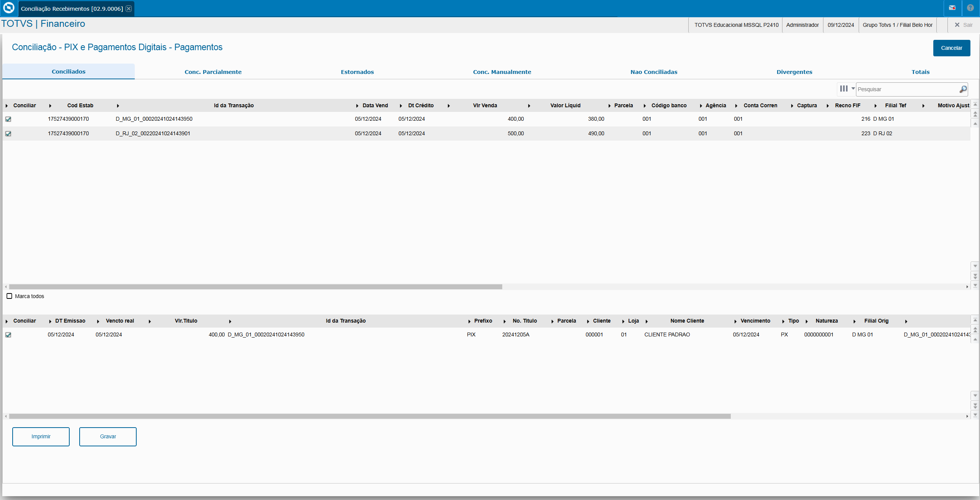Close the Conciliação Recebimentos tab
The height and width of the screenshot is (500, 980).
click(x=129, y=8)
